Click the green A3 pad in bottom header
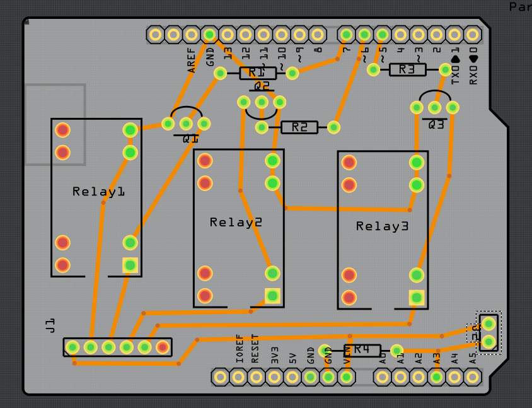Image resolution: width=532 pixels, height=408 pixels. [x=436, y=377]
